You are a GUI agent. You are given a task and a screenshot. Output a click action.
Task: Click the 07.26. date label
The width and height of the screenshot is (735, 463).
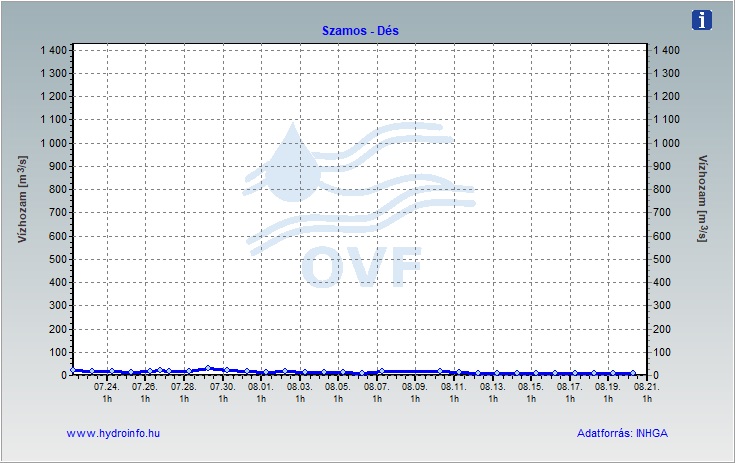pyautogui.click(x=144, y=387)
